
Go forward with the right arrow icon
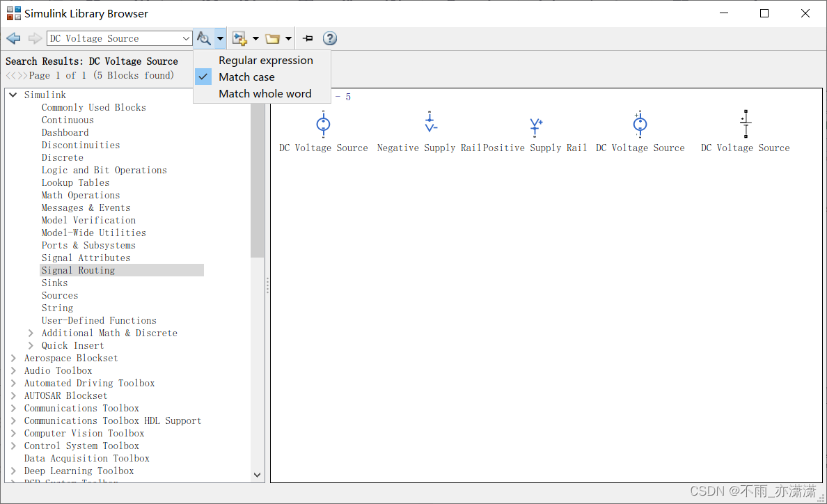coord(35,38)
